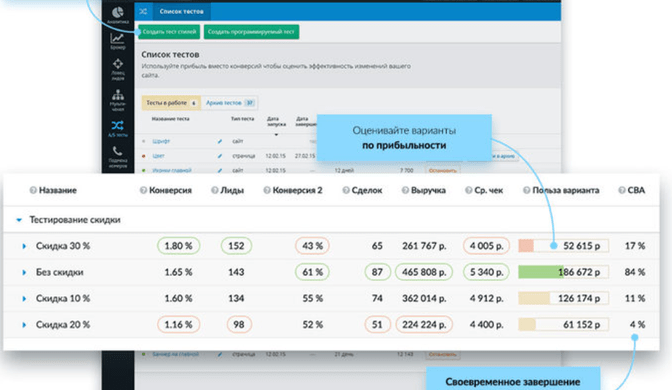The height and width of the screenshot is (390, 672).
Task: Expand the Скидка 10 % row
Action: pos(24,299)
